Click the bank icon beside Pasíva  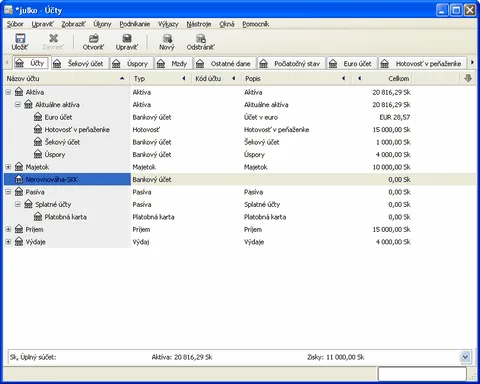pos(19,192)
